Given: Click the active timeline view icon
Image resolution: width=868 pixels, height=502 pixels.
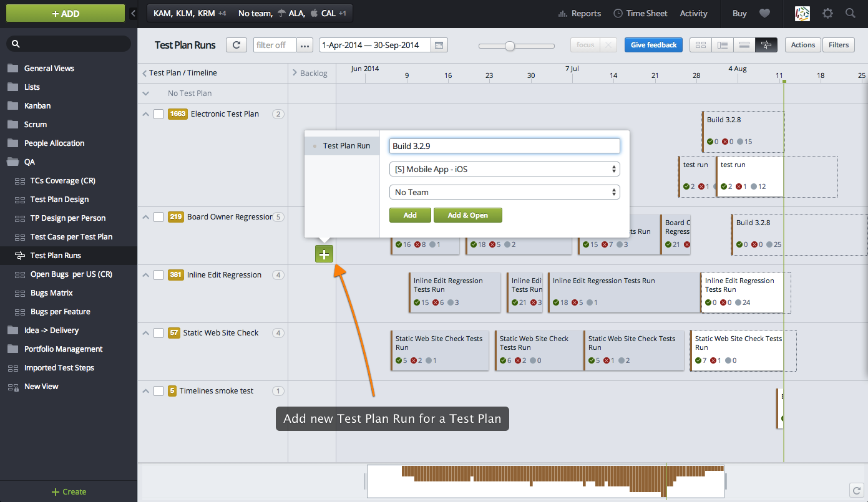Looking at the screenshot, I should (x=766, y=45).
